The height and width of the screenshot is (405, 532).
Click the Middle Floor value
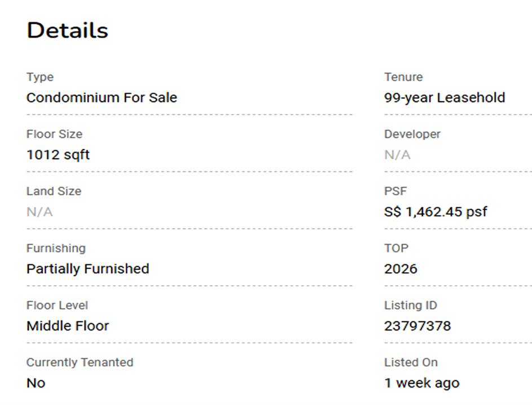tap(68, 326)
